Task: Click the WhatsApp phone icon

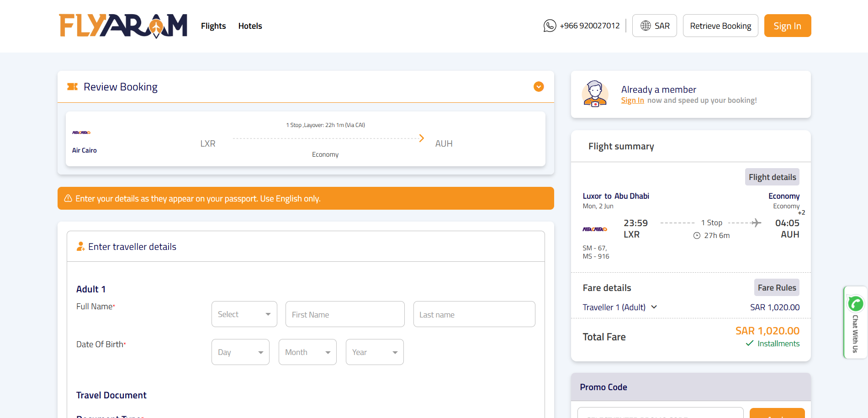Action: 550,26
